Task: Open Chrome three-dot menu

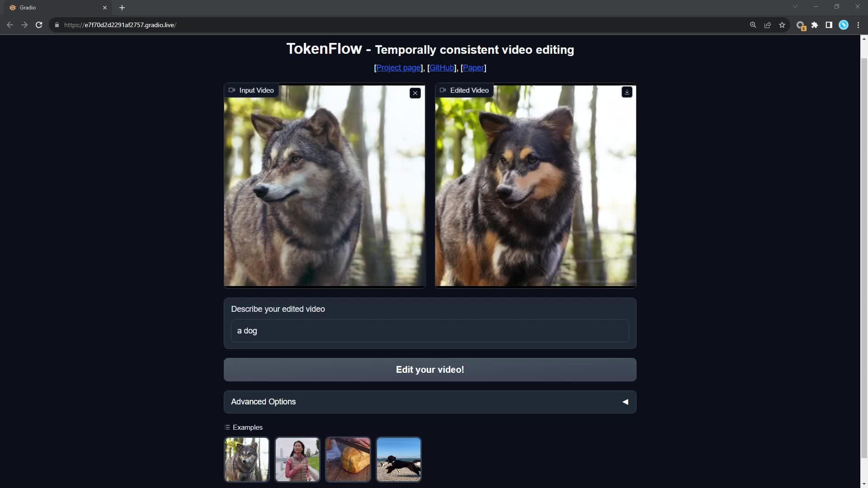Action: (x=858, y=25)
